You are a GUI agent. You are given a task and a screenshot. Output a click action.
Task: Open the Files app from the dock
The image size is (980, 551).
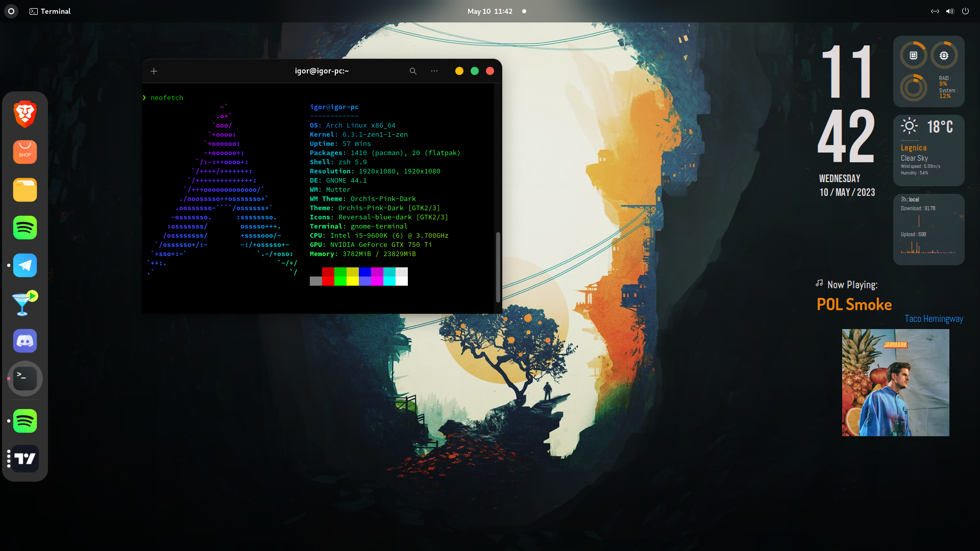24,190
